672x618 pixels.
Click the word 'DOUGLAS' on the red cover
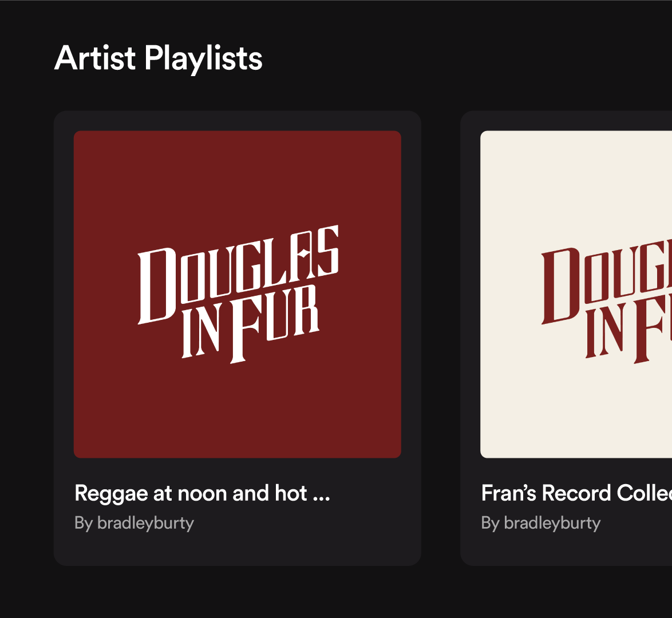coord(238,274)
